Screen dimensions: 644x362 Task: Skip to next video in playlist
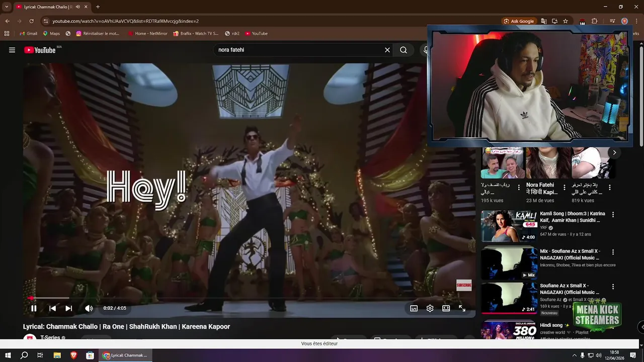pos(69,308)
